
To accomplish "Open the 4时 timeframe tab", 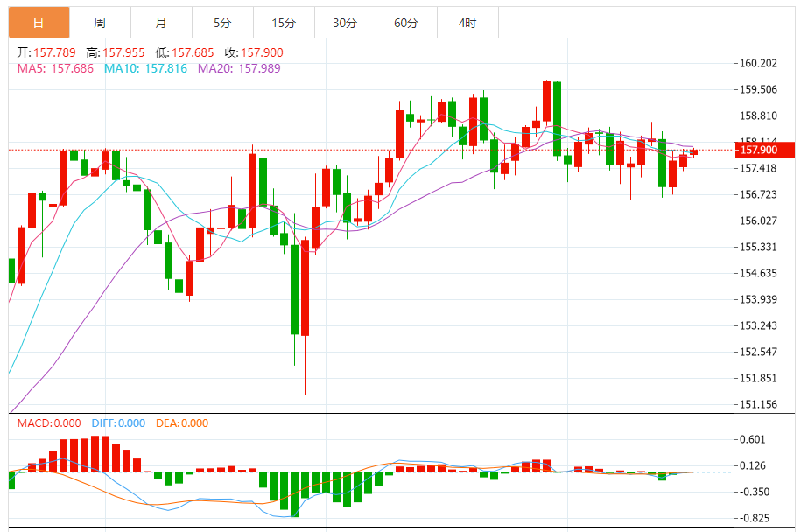I will coord(468,23).
